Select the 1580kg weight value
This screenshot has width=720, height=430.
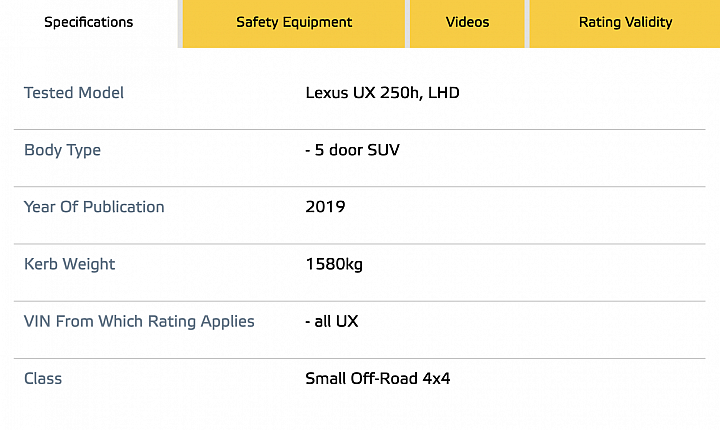tap(334, 265)
